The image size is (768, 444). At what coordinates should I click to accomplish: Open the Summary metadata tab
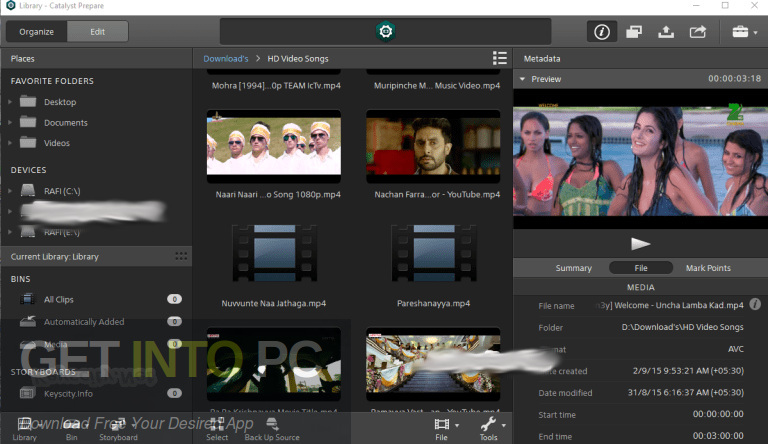pos(574,268)
